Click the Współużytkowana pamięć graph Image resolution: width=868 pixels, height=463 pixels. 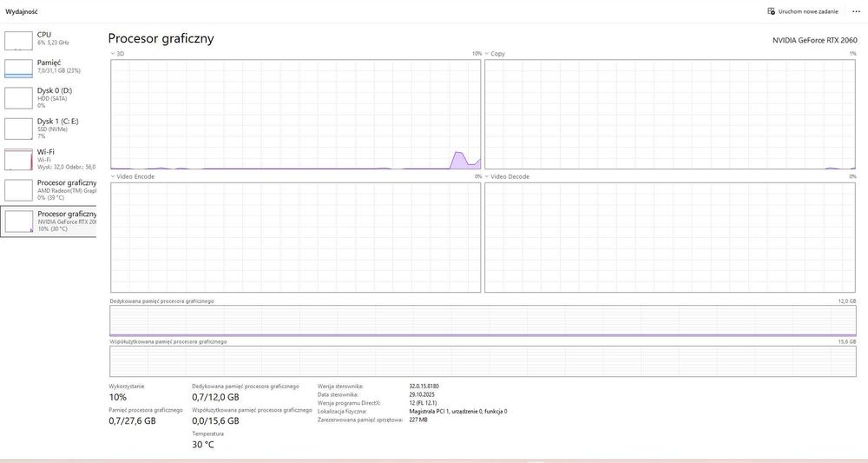(483, 361)
